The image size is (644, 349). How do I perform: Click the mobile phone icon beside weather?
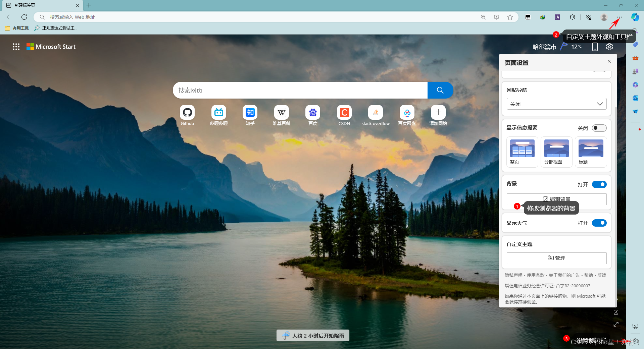pos(595,47)
